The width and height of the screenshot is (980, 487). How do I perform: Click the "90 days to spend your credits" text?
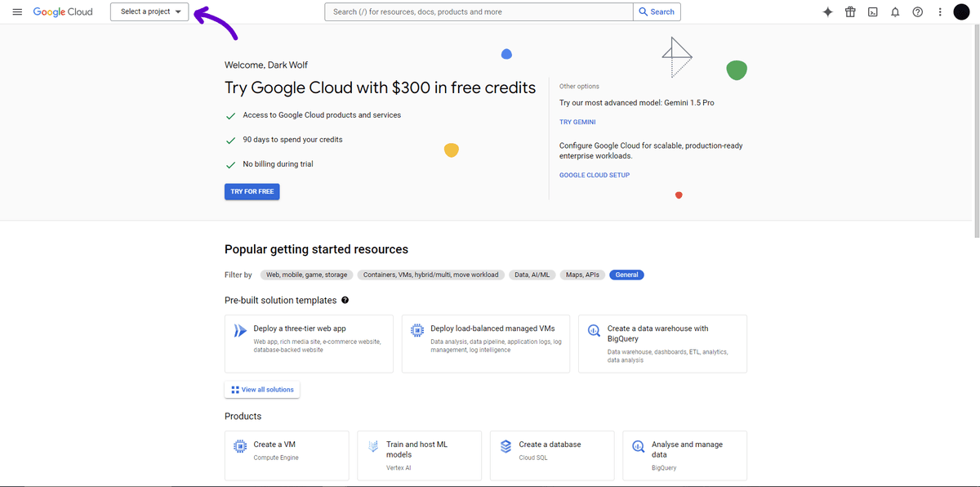[292, 140]
